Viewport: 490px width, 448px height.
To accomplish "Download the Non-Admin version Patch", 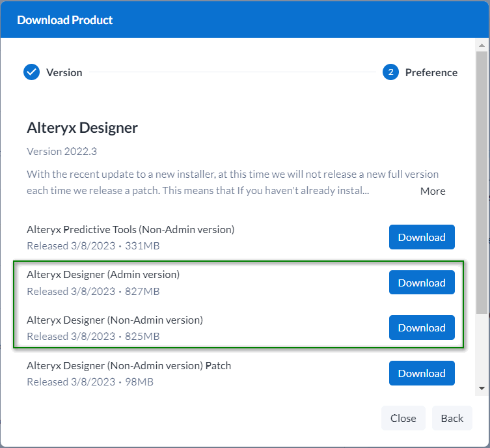I will click(422, 373).
